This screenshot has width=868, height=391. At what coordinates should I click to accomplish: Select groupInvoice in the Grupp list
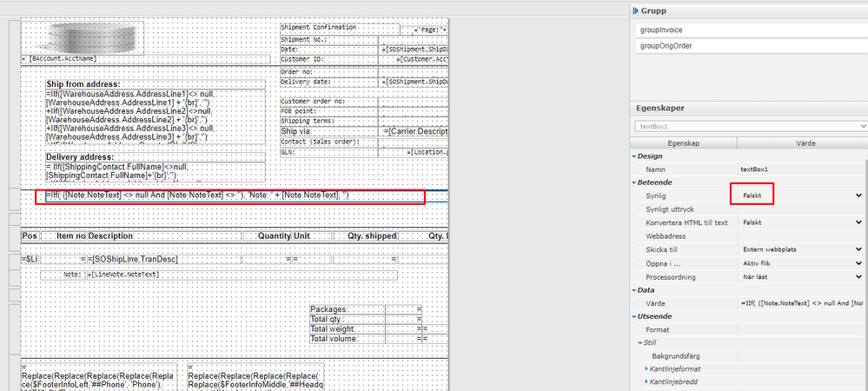pos(752,30)
